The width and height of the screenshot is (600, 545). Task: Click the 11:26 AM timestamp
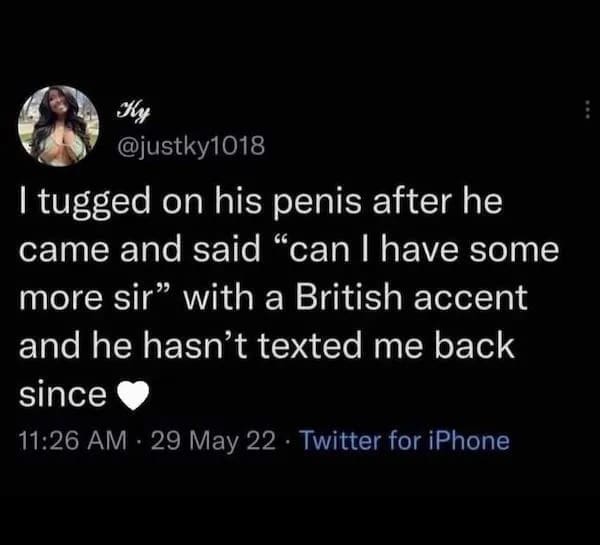click(x=72, y=441)
